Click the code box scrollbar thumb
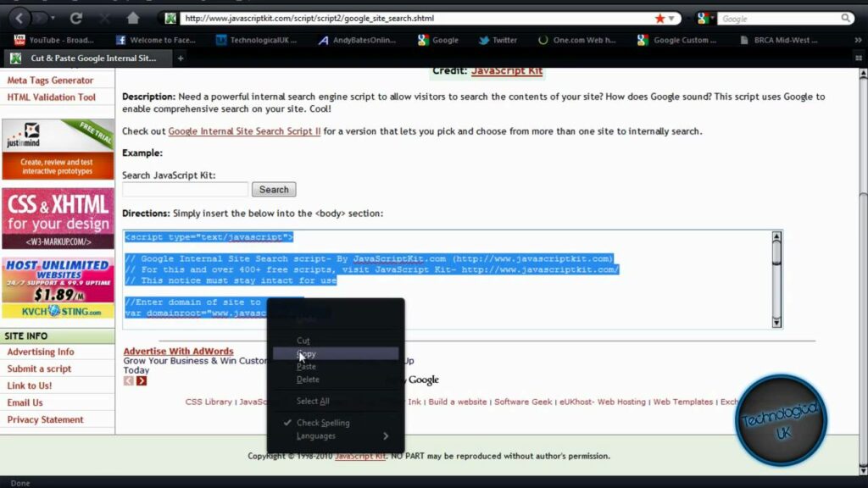 pos(776,252)
